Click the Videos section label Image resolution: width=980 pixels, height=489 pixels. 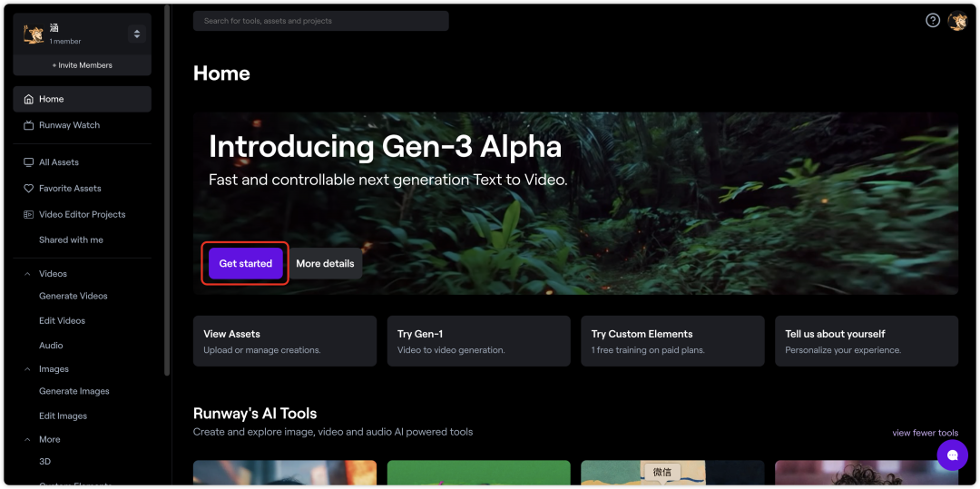[x=54, y=274]
